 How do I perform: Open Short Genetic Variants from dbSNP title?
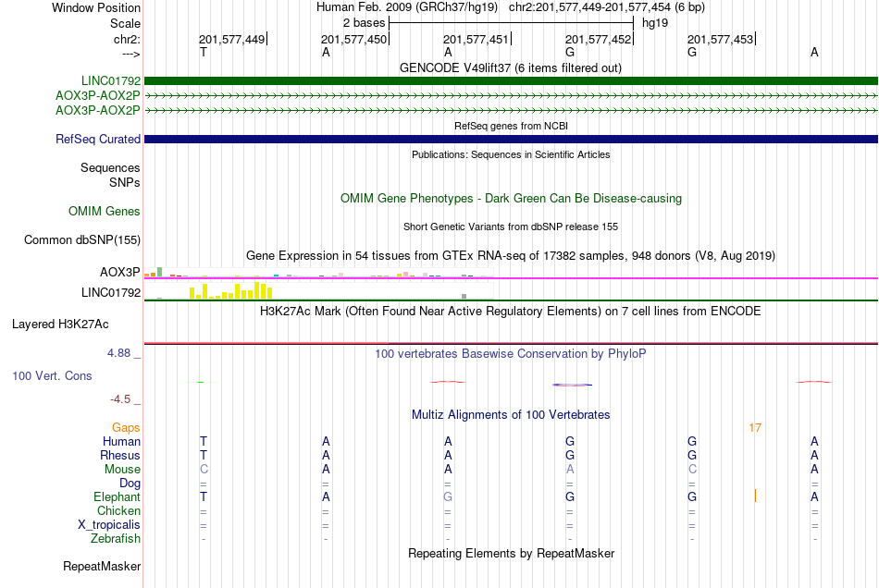coord(511,227)
